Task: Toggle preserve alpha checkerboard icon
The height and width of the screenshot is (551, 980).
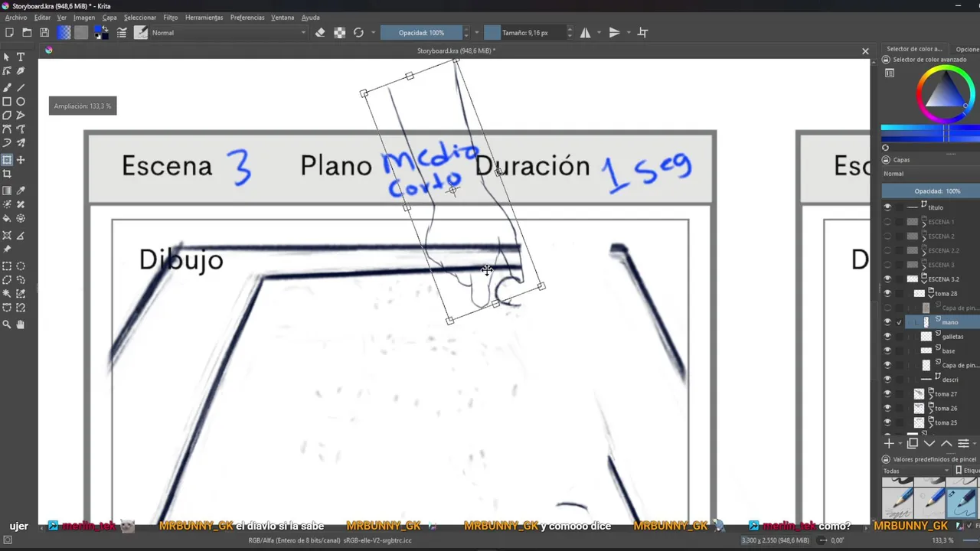Action: point(339,33)
